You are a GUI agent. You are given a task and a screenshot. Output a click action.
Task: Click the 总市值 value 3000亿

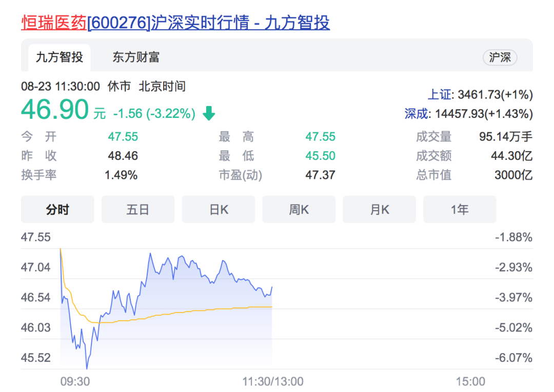(513, 175)
